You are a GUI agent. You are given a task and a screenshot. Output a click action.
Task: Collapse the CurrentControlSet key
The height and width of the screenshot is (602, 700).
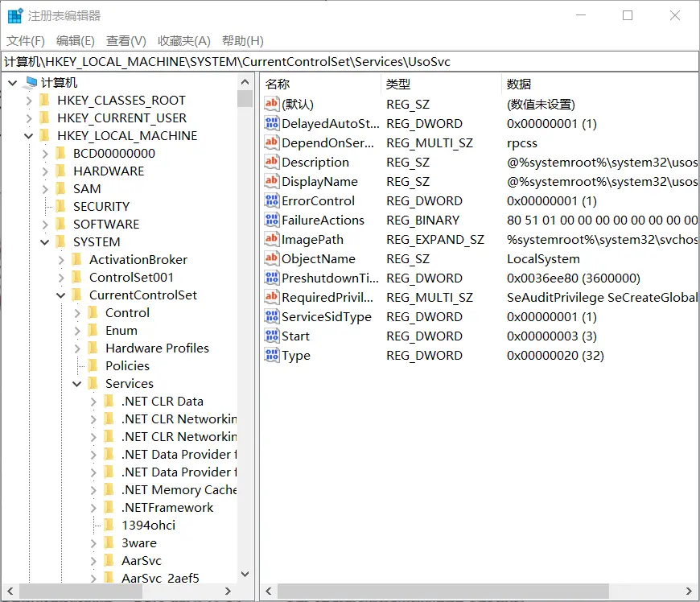[60, 295]
